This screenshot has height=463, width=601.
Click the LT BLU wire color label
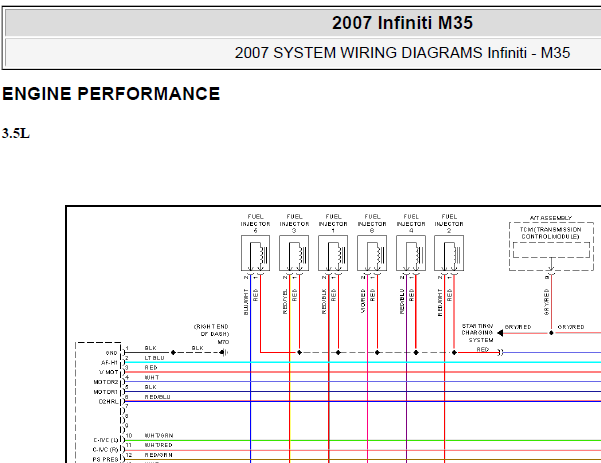click(x=154, y=358)
